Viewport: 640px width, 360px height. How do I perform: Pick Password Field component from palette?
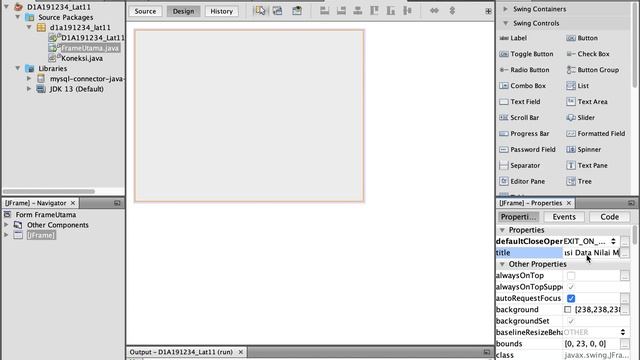tap(527, 149)
